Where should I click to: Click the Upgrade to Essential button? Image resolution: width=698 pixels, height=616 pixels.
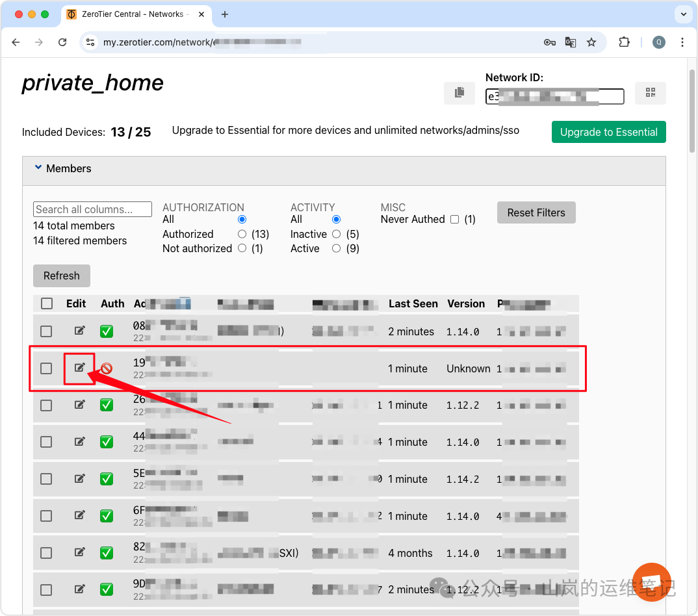click(608, 132)
